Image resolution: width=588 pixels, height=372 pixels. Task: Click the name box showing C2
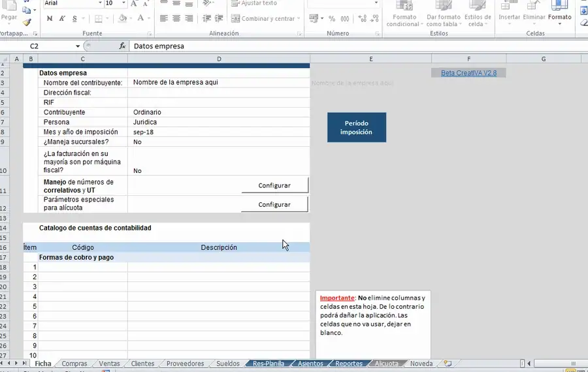click(x=37, y=46)
